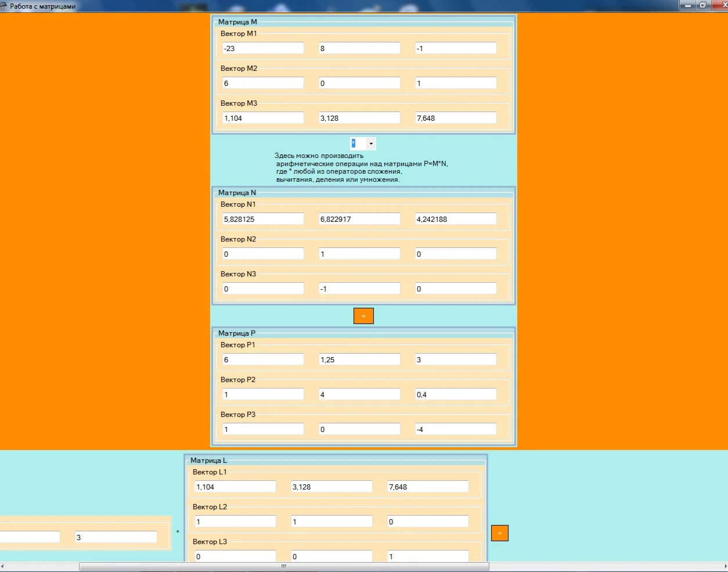This screenshot has width=728, height=572.
Task: Click the first field of Вектор L3
Action: [x=235, y=556]
